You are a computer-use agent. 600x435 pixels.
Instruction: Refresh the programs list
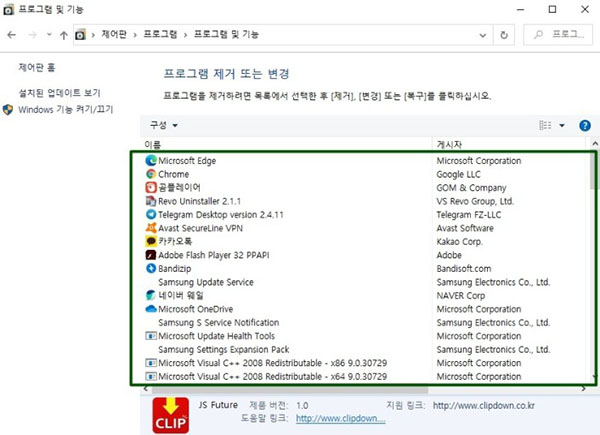pos(504,35)
